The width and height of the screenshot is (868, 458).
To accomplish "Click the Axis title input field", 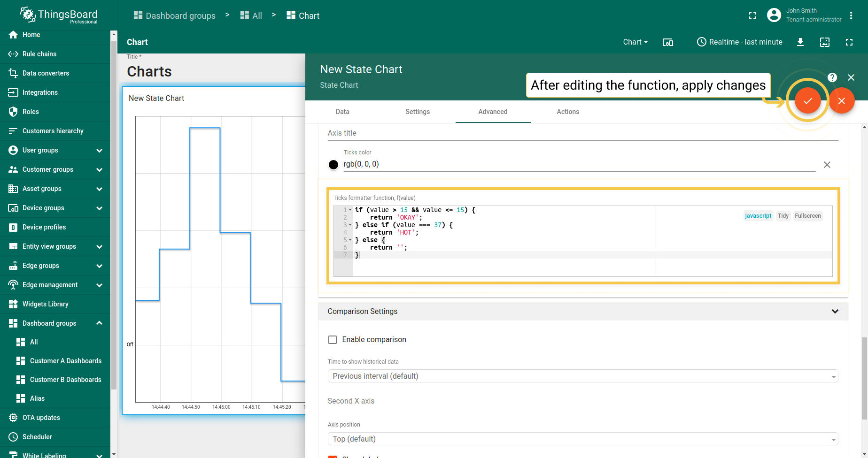I will [x=582, y=133].
